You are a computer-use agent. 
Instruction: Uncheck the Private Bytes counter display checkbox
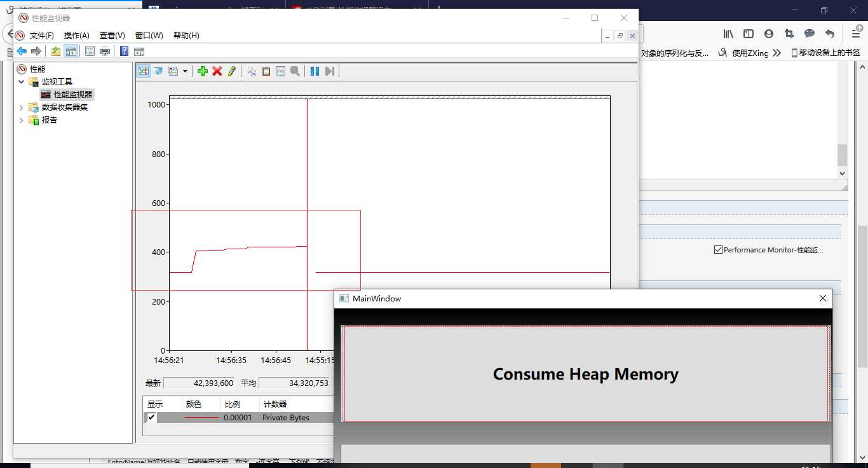[x=151, y=418]
